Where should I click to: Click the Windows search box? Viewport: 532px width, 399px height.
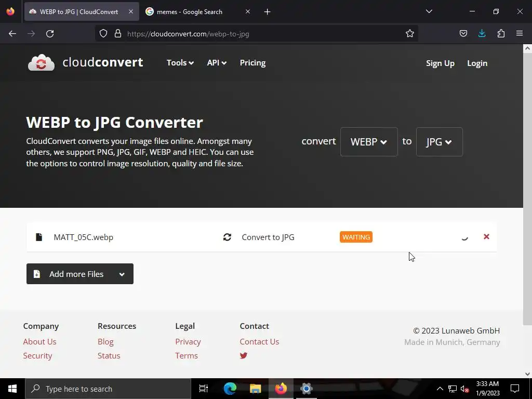point(108,389)
